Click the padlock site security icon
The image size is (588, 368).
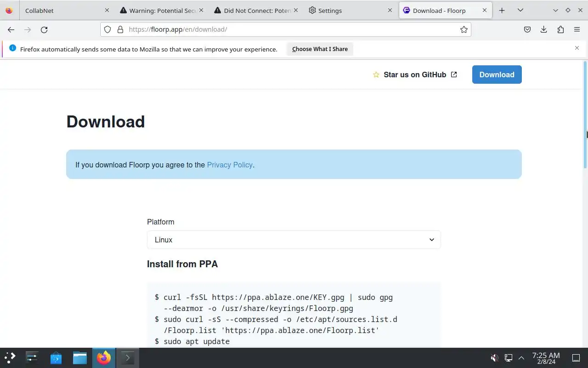(x=120, y=29)
